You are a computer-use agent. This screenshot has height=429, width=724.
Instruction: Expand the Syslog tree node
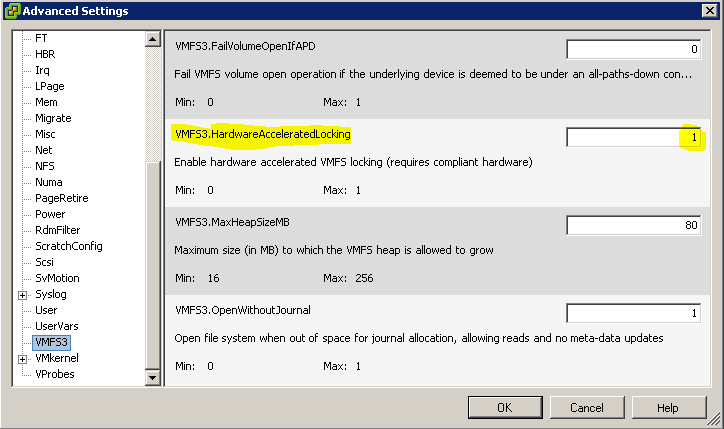pyautogui.click(x=22, y=295)
